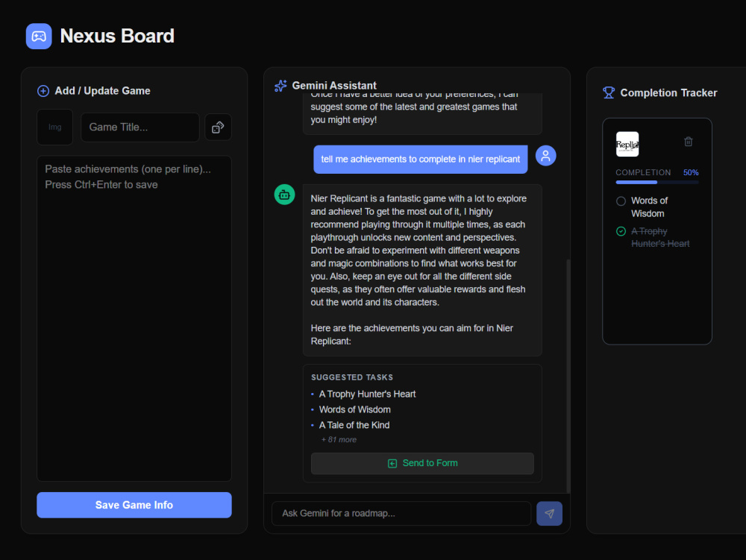
Task: Click the sparkle icon beside Gemini Assistant
Action: pyautogui.click(x=280, y=86)
